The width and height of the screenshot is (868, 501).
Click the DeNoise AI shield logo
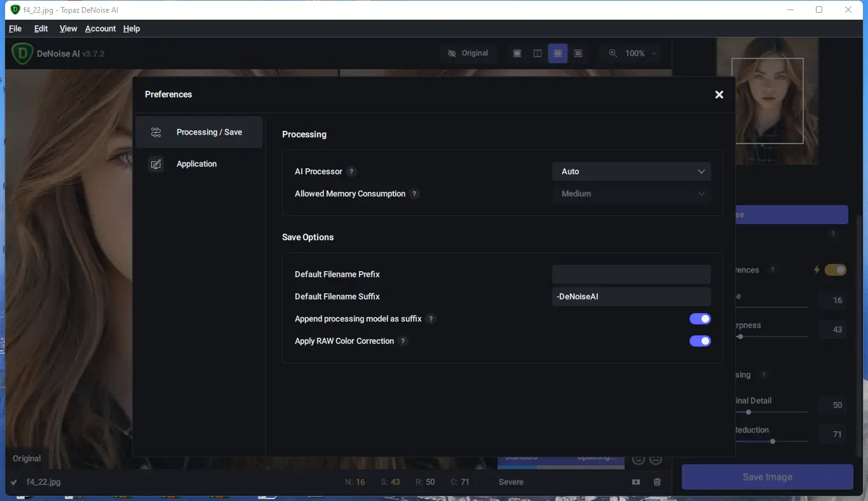click(22, 53)
